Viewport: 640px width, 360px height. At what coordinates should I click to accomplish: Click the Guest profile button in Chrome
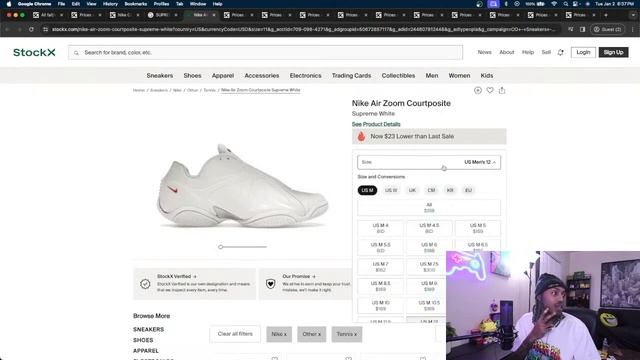(x=607, y=29)
